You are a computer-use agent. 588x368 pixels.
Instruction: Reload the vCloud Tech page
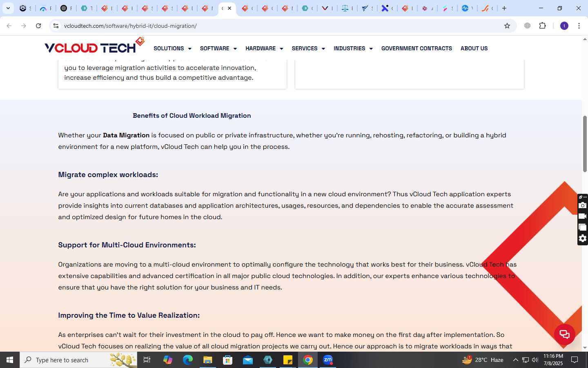pos(38,26)
